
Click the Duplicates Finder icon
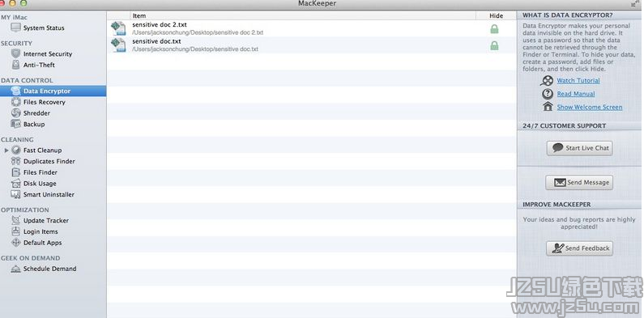(x=15, y=161)
